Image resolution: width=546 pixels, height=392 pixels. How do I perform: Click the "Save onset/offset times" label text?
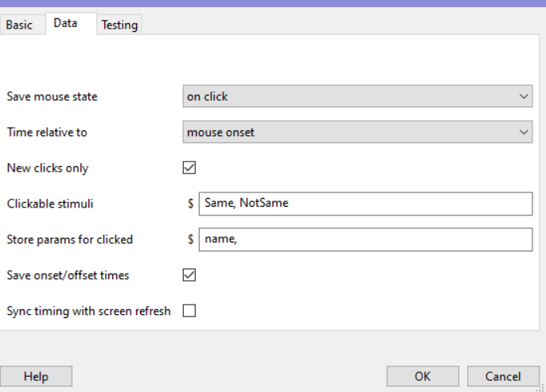pyautogui.click(x=68, y=275)
